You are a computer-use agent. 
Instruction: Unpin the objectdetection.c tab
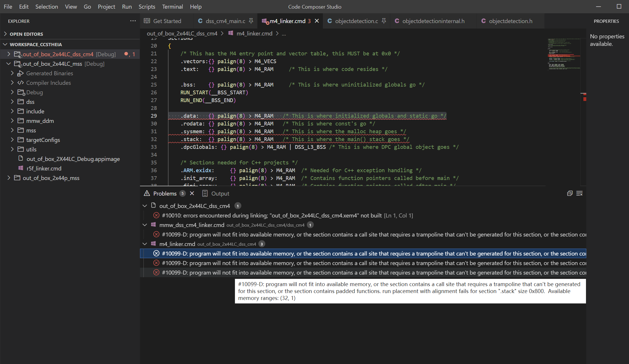click(384, 21)
